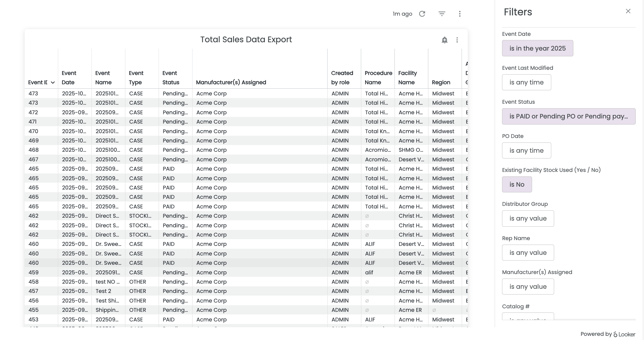The width and height of the screenshot is (644, 340).
Task: Close the Filters panel
Action: pos(628,11)
